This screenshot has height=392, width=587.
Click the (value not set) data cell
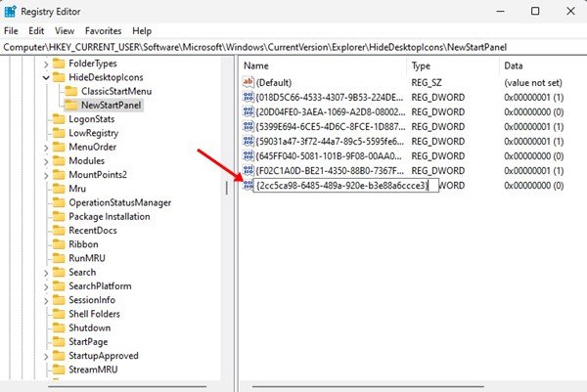(x=533, y=83)
